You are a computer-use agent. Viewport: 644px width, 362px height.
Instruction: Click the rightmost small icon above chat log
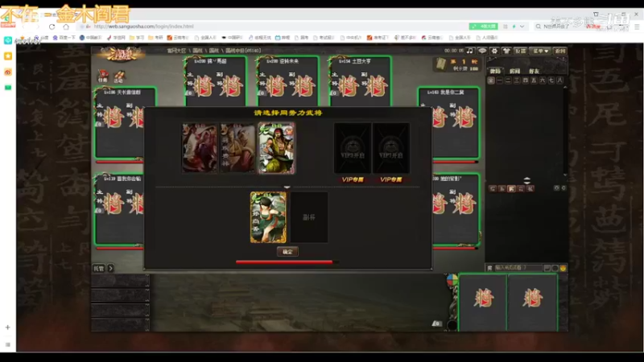point(563,188)
